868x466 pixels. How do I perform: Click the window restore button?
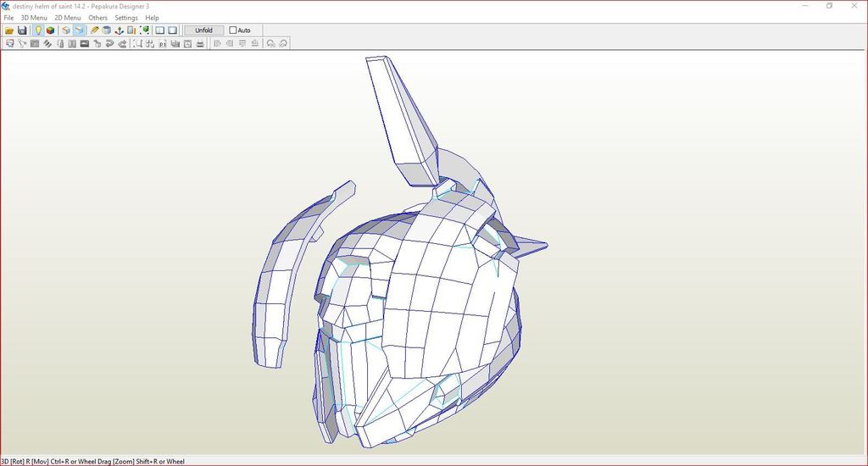tap(829, 6)
